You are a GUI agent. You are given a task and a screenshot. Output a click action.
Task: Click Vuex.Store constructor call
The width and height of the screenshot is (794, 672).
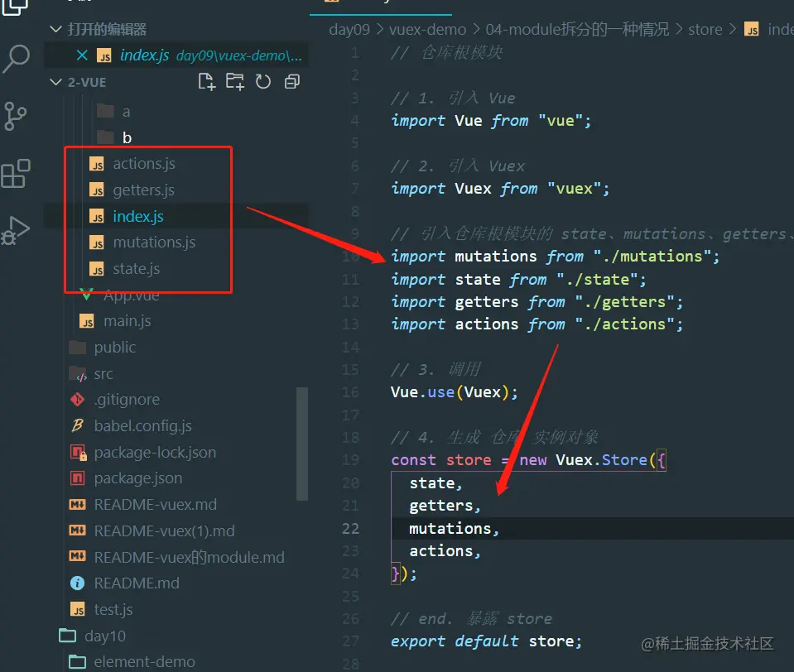click(x=602, y=460)
